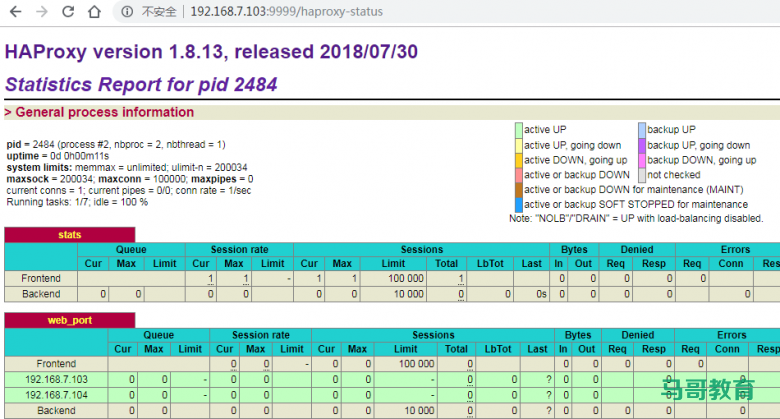Viewport: 780px width, 419px height.
Task: Click the web_port table Sessions header
Action: point(433,335)
